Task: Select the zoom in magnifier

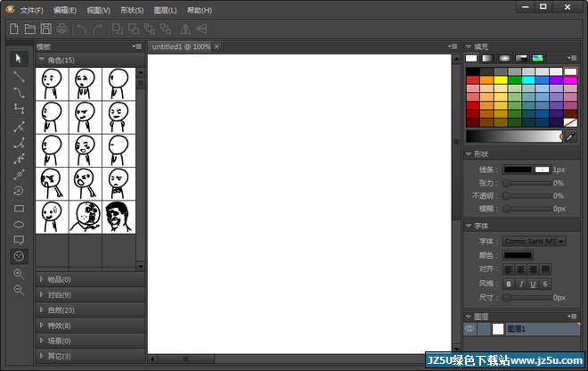Action: (19, 274)
